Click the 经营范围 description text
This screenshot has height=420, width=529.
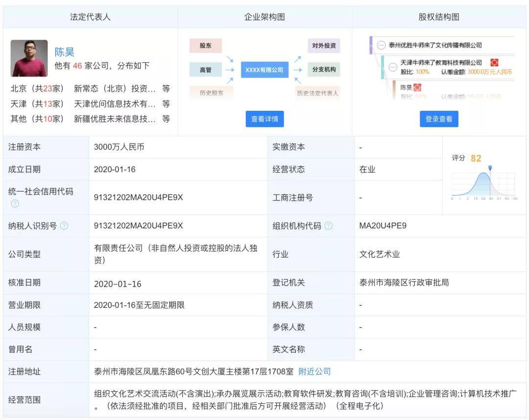pyautogui.click(x=305, y=399)
